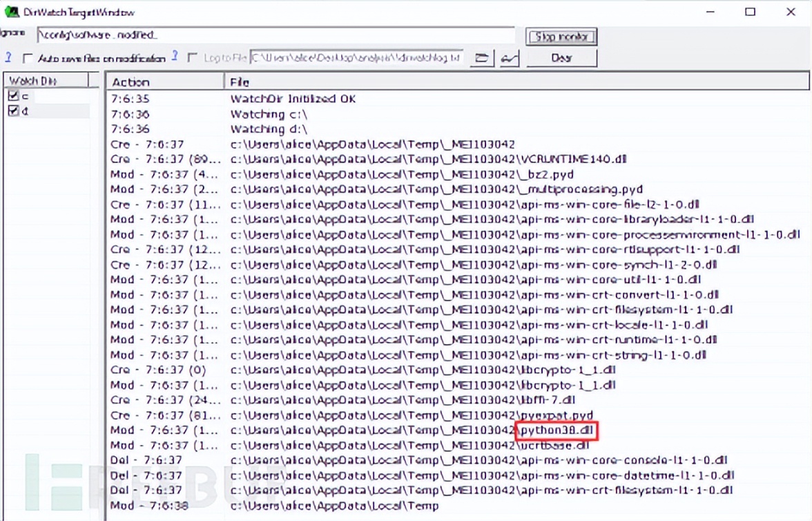Maximize the DirWatch window
Viewport: 812px width, 521px height.
tap(750, 12)
